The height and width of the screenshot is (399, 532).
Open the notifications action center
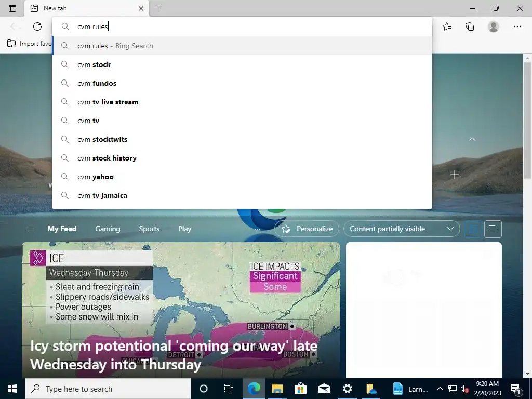(516, 389)
